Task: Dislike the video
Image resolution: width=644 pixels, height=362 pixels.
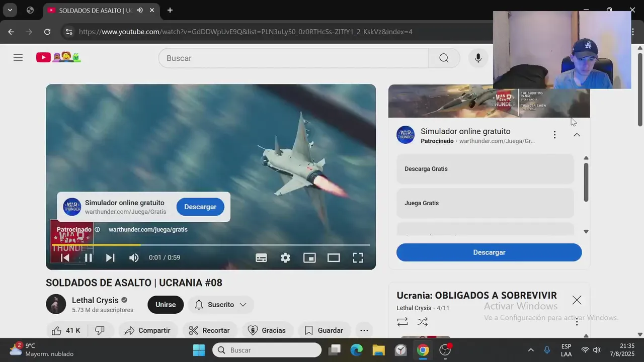Action: (100, 330)
